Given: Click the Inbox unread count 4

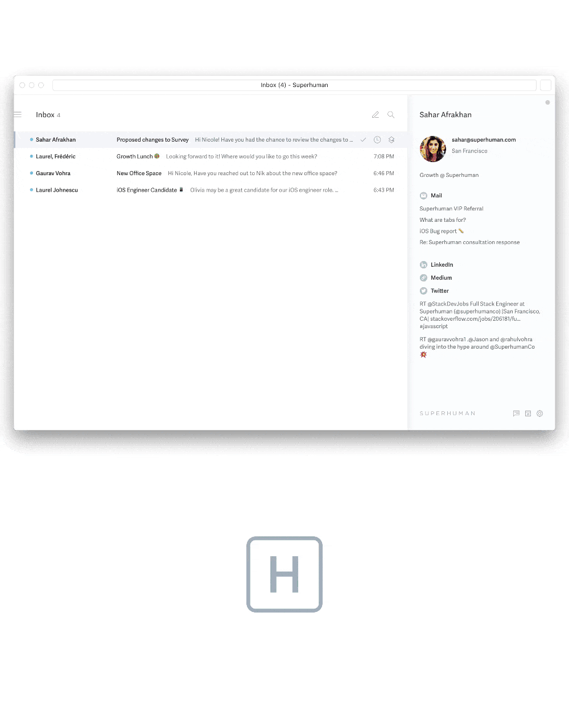Looking at the screenshot, I should point(59,115).
